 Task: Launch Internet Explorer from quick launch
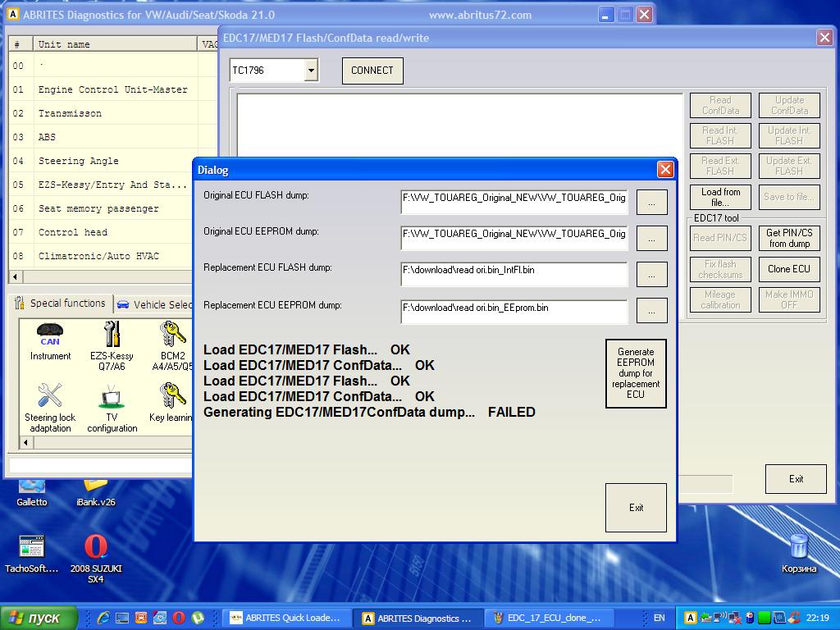pos(103,618)
